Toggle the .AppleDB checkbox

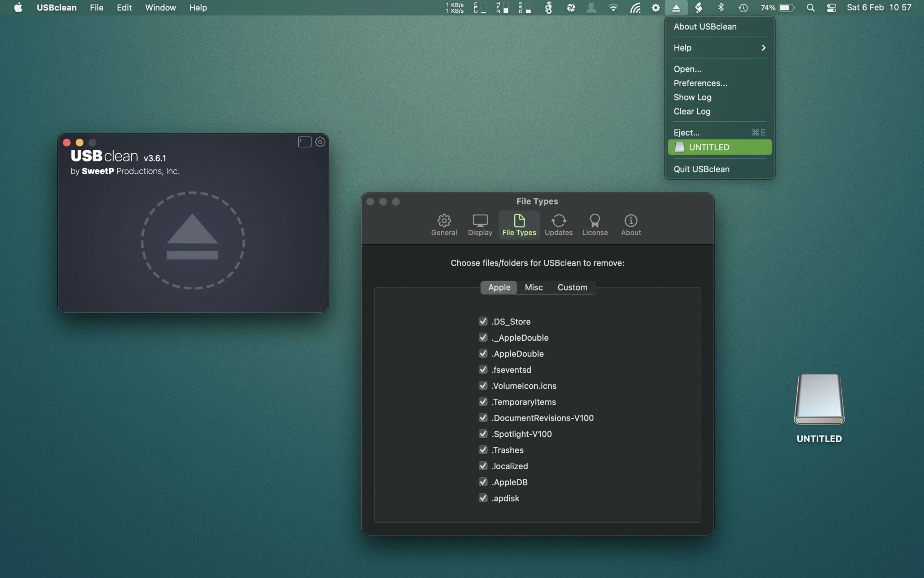pos(483,482)
